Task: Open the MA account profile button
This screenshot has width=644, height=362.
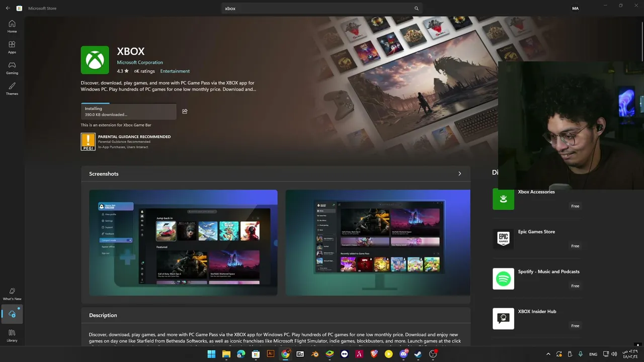Action: coord(576,9)
